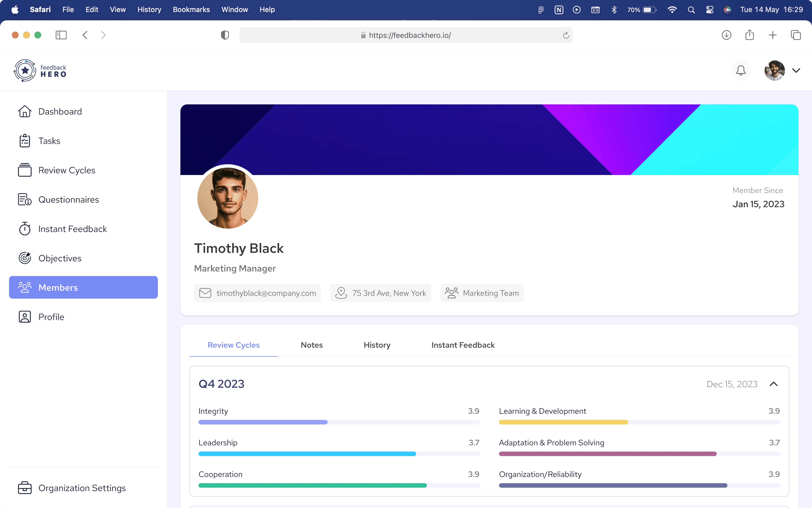The width and height of the screenshot is (812, 508).
Task: Click the profile cover banner
Action: [x=489, y=140]
